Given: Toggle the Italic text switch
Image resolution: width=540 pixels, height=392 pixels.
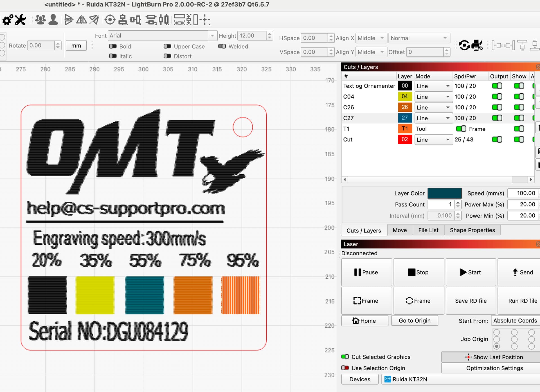Looking at the screenshot, I should click(113, 56).
